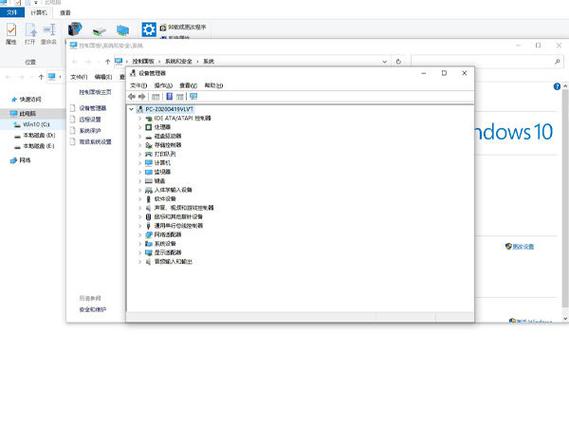Click the blue gear Open Settings icon in ribbon

149,29
